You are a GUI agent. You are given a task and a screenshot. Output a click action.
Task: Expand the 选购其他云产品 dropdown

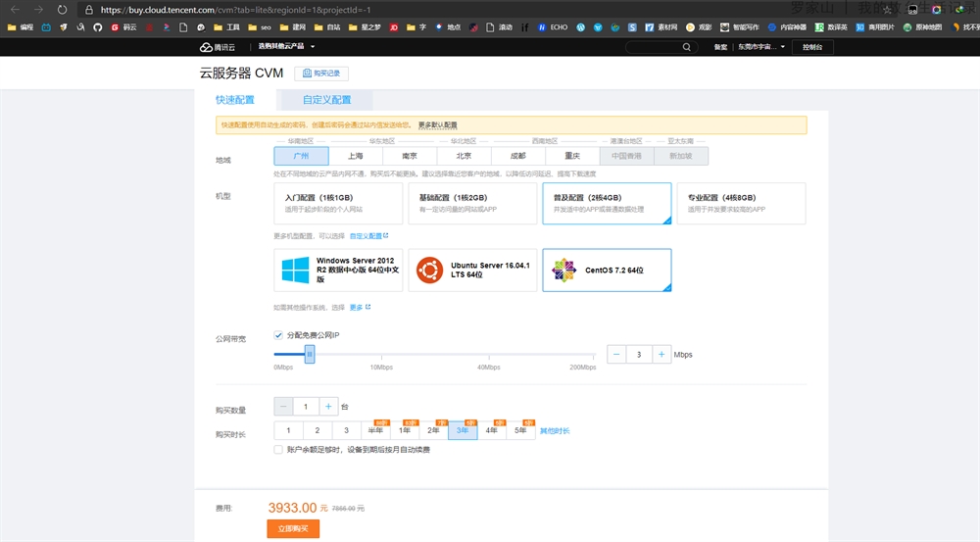pos(287,46)
